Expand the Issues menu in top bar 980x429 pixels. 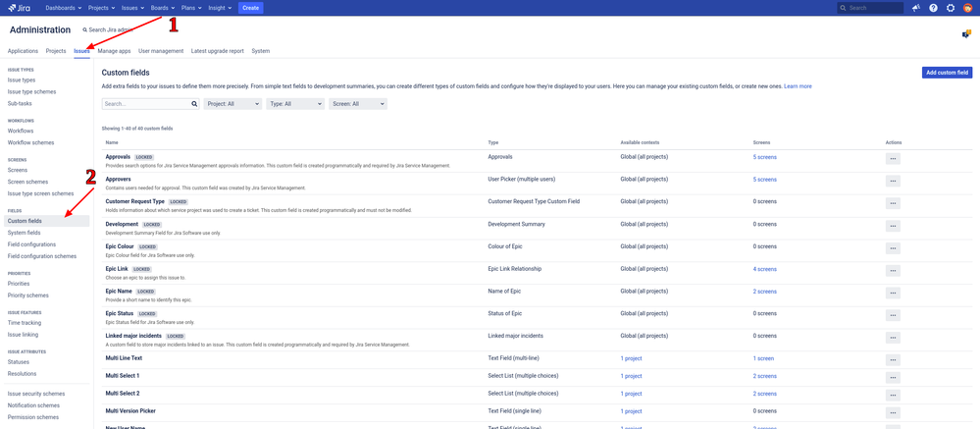[x=133, y=8]
